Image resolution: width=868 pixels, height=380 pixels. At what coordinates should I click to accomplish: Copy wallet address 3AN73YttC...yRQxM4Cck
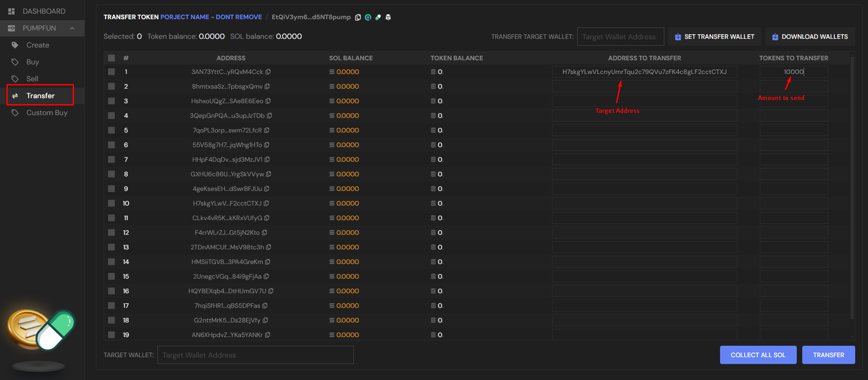click(268, 72)
